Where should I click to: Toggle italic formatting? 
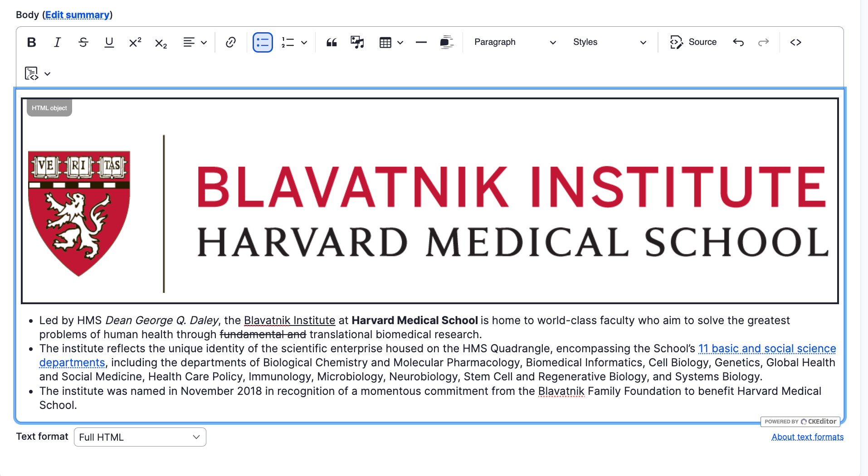[x=57, y=42]
